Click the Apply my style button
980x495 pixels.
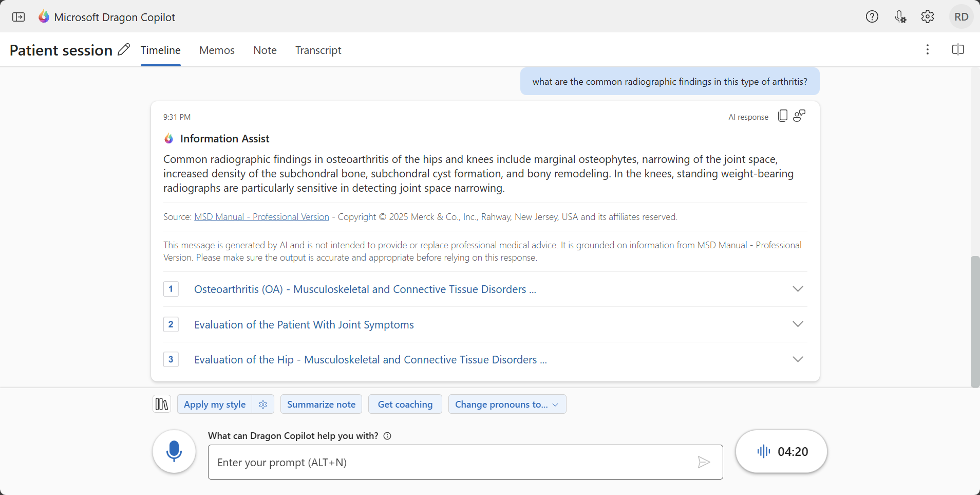pos(215,405)
